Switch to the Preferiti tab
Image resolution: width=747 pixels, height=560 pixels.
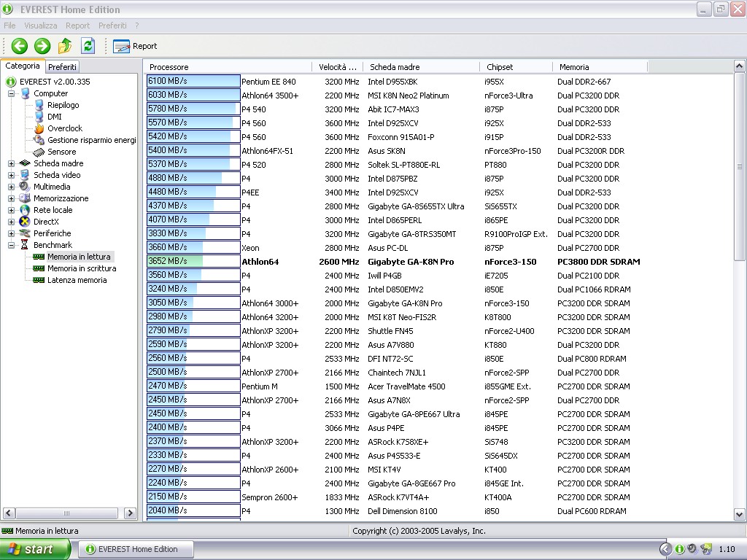(x=62, y=67)
